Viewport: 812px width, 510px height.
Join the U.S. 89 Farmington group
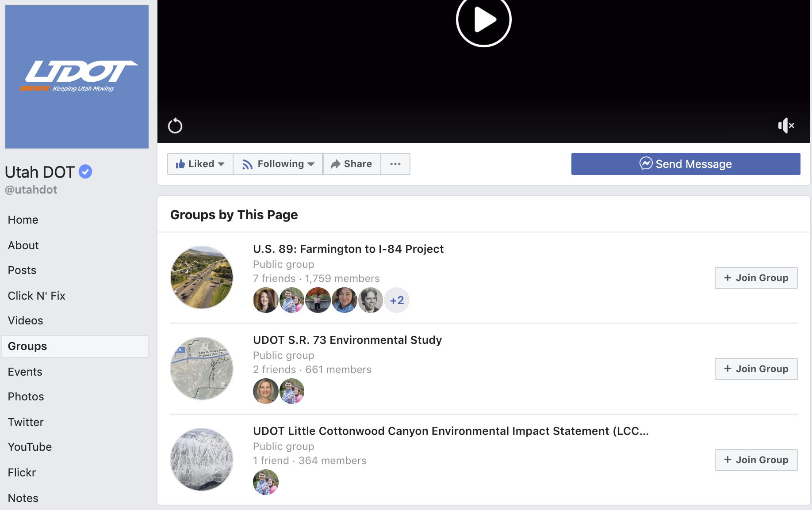tap(756, 278)
